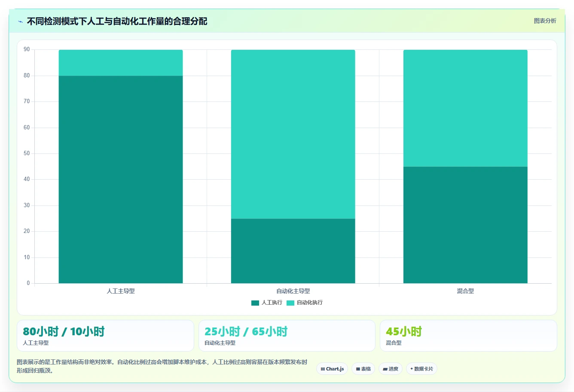Click the 自动化主导型 x-axis label
The image size is (574, 392).
(x=293, y=291)
